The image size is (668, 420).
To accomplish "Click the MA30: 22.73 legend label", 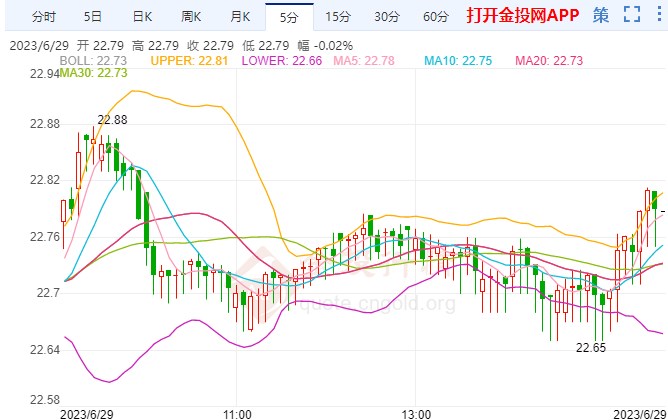I will coord(93,73).
